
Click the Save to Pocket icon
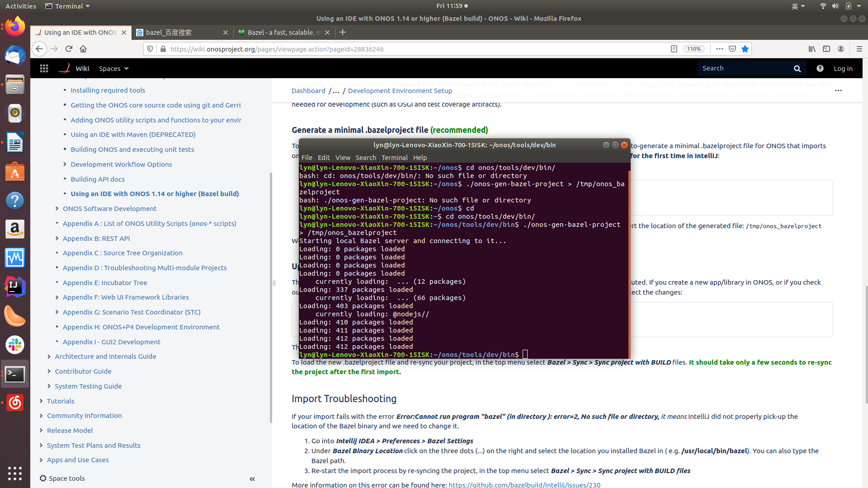tap(732, 49)
